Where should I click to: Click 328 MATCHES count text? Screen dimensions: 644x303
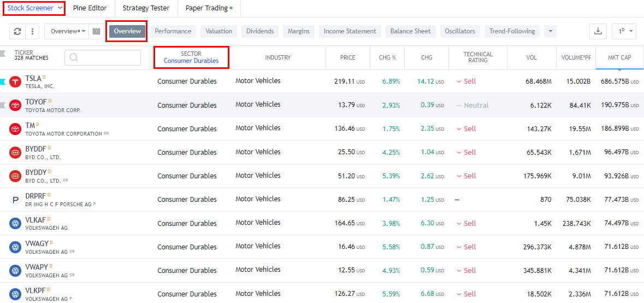(x=31, y=58)
